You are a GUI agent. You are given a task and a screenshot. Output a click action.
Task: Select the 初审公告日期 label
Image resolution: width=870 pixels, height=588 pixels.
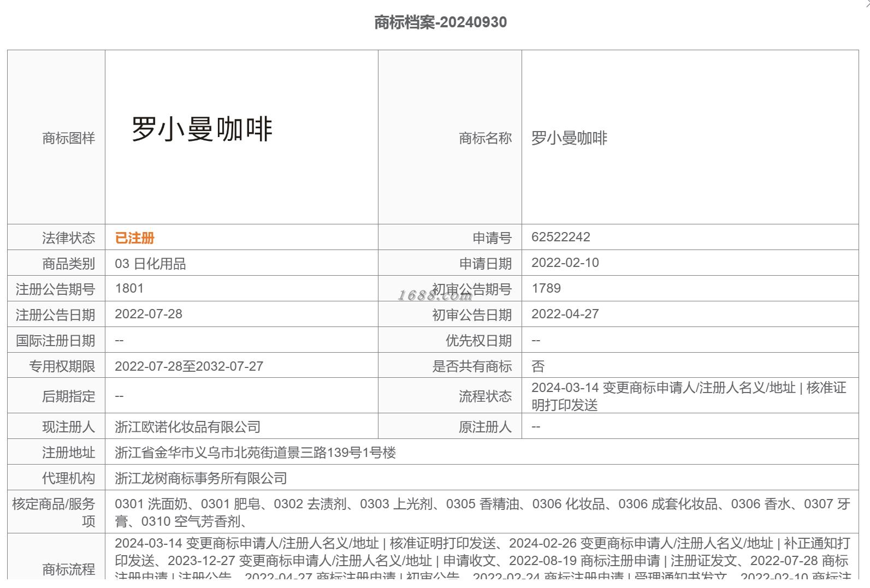coord(472,315)
